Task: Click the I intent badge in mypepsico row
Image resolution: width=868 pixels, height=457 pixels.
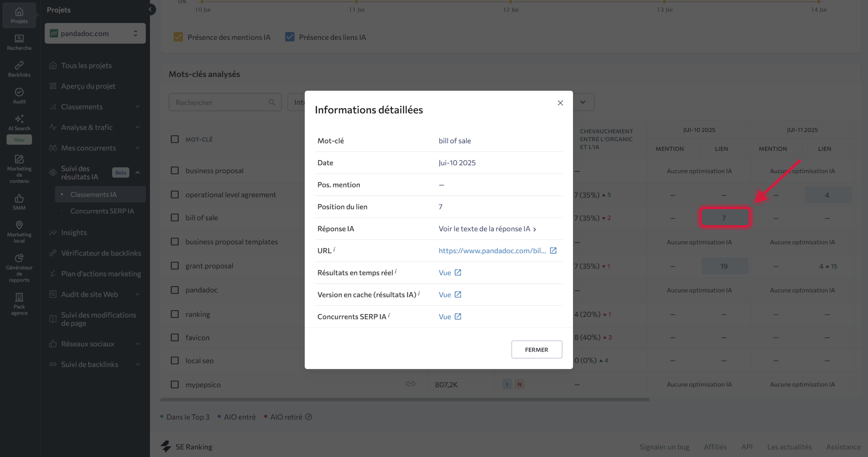Action: point(507,384)
